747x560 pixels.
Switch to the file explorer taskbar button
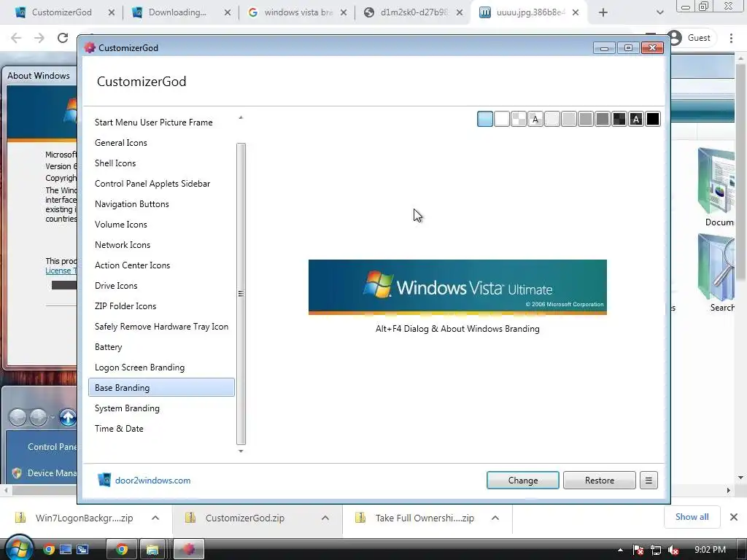coord(152,550)
